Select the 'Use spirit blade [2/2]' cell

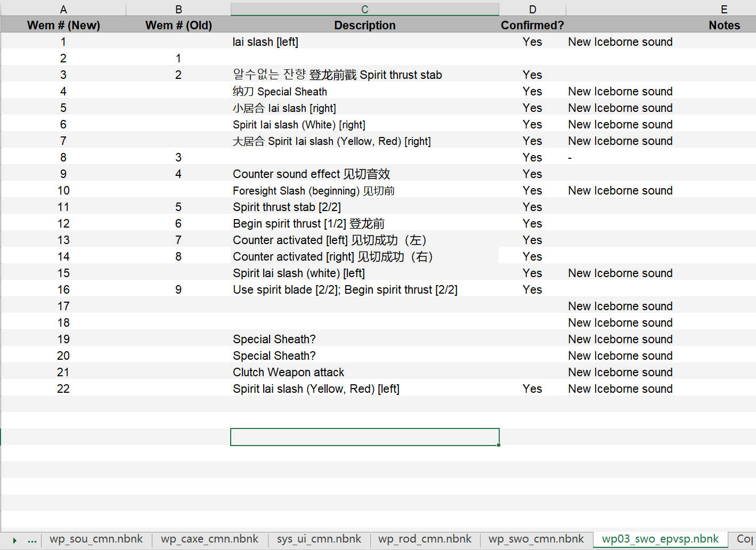(x=364, y=289)
